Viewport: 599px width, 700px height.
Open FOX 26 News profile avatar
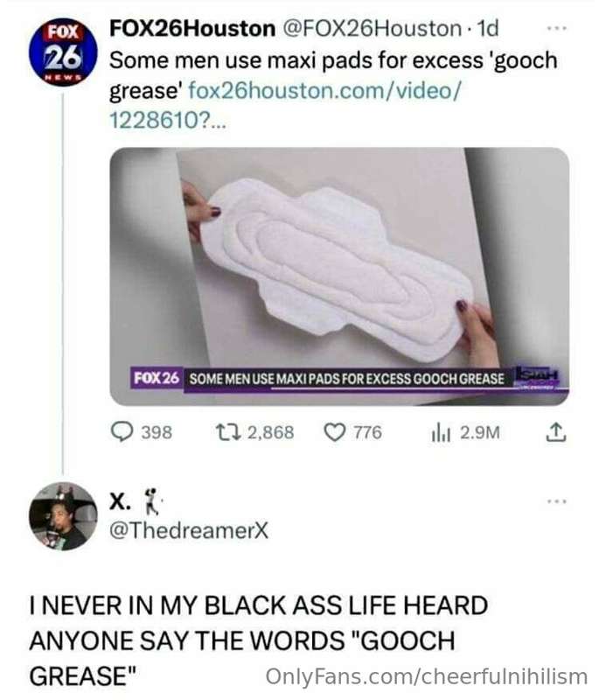coord(63,52)
